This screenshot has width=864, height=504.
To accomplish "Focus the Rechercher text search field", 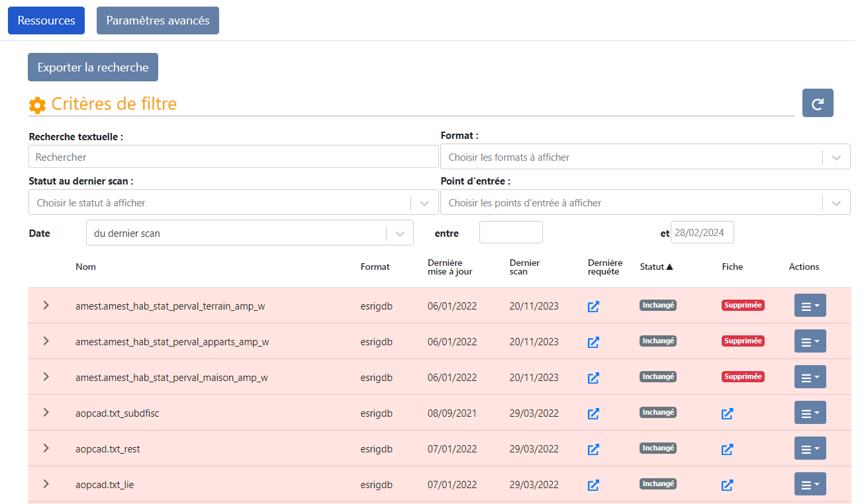I will coord(234,157).
